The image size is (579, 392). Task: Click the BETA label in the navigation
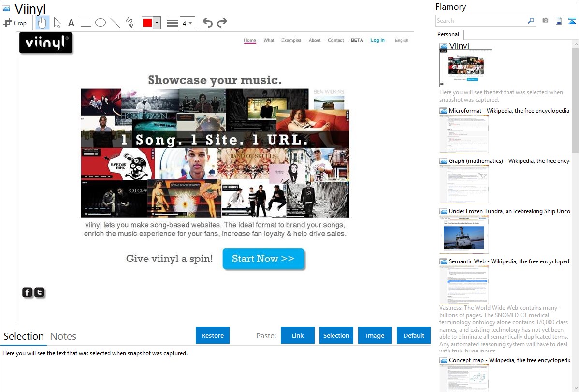pyautogui.click(x=357, y=40)
